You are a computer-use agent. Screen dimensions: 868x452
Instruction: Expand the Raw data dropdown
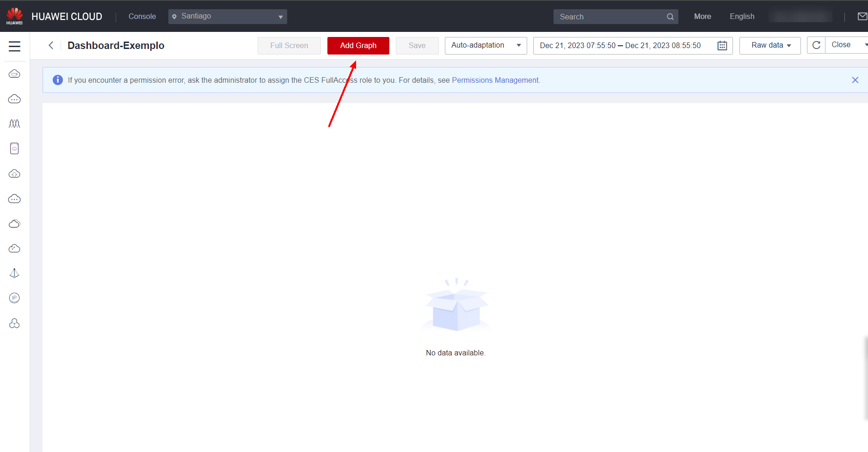(770, 45)
